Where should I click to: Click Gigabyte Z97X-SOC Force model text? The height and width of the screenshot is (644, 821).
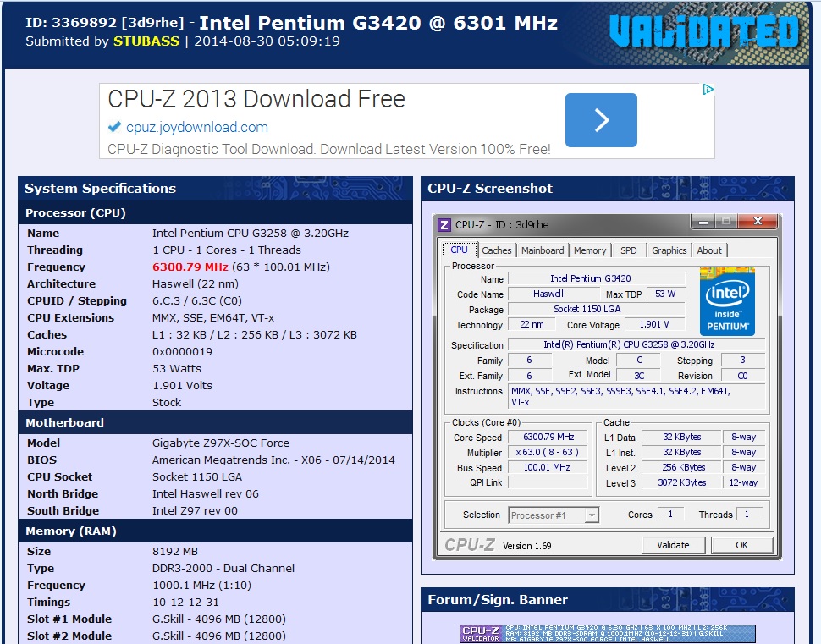220,443
